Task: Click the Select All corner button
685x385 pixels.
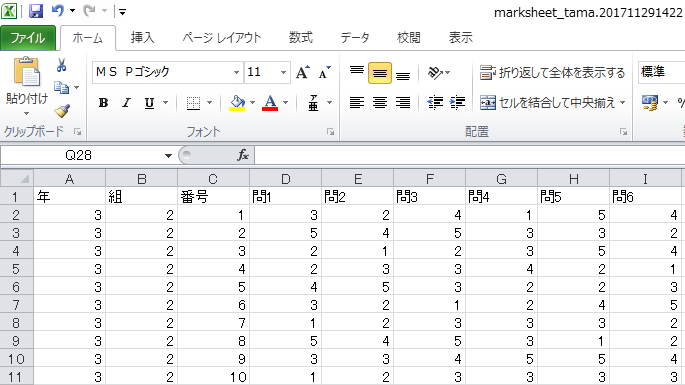Action: (17, 178)
